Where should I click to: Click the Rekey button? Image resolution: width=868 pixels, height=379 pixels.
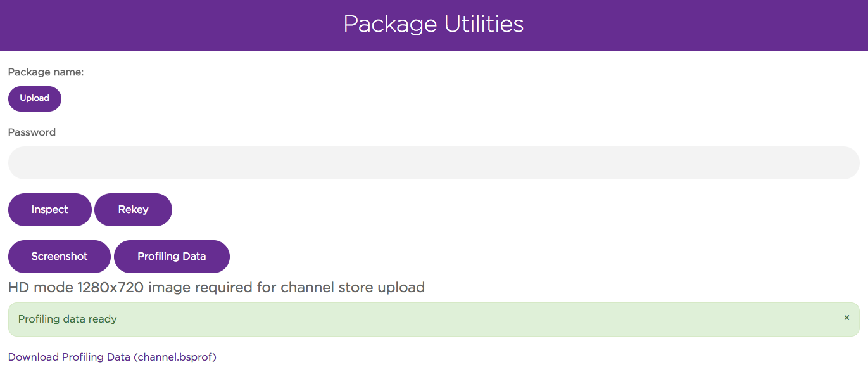click(133, 210)
